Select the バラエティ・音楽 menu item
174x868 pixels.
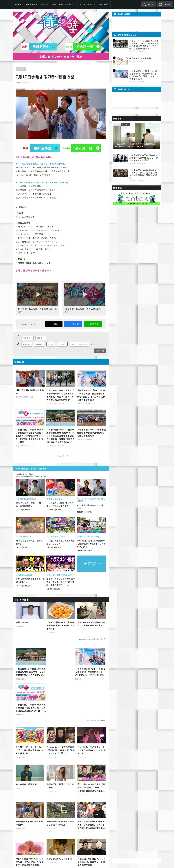pos(48,4)
